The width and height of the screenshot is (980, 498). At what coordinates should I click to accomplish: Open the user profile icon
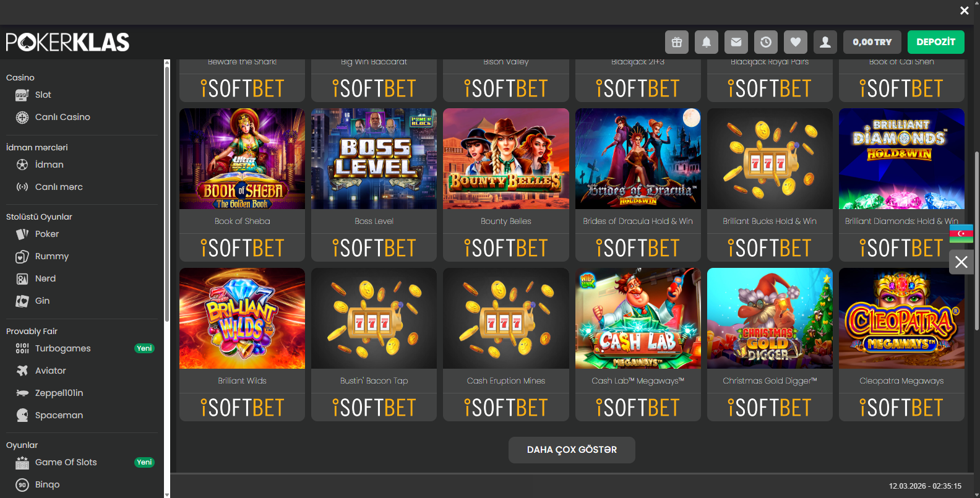(825, 42)
